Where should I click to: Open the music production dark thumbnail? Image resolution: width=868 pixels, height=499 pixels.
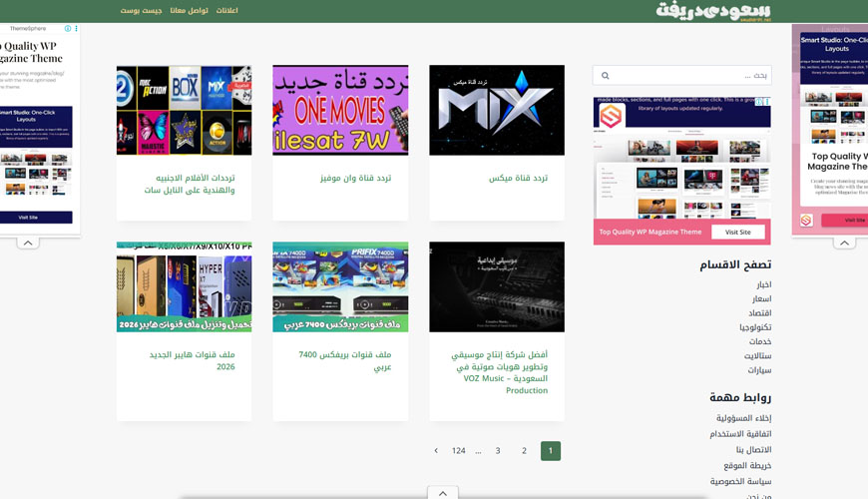(x=497, y=286)
